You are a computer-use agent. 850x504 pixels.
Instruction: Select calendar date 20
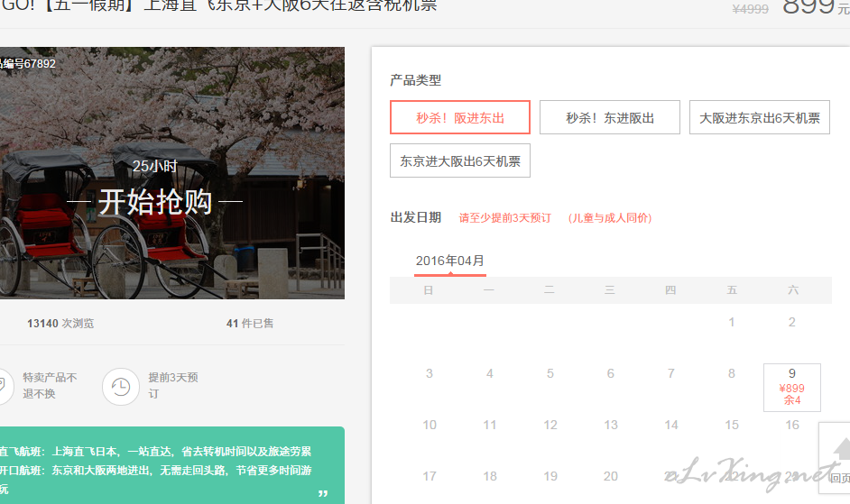(610, 476)
